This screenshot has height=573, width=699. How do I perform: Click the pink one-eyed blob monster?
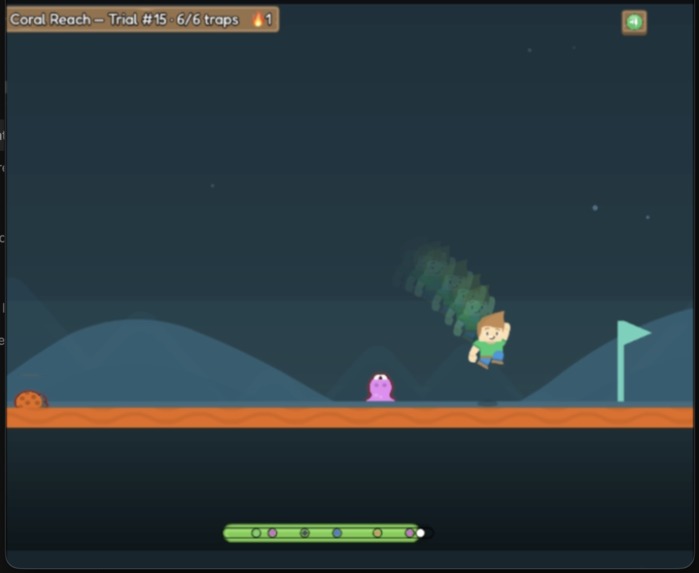click(x=380, y=388)
